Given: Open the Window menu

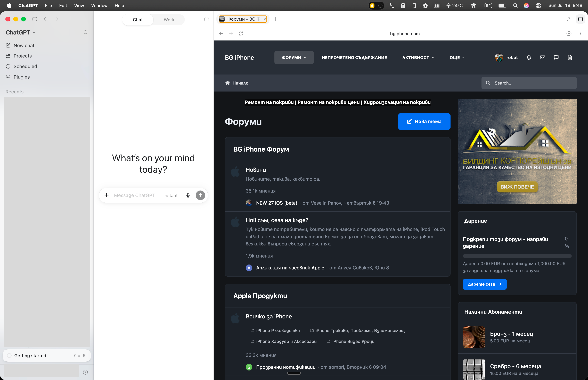Looking at the screenshot, I should (99, 5).
